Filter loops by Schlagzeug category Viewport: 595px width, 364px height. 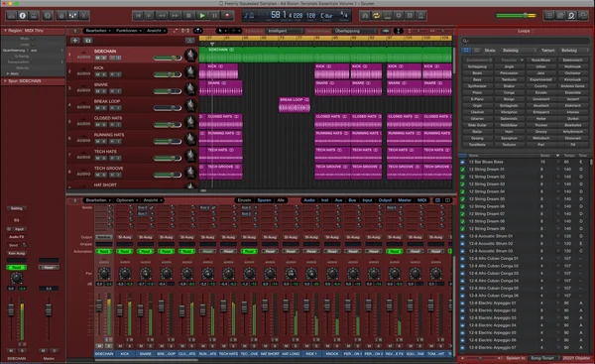coord(477,66)
